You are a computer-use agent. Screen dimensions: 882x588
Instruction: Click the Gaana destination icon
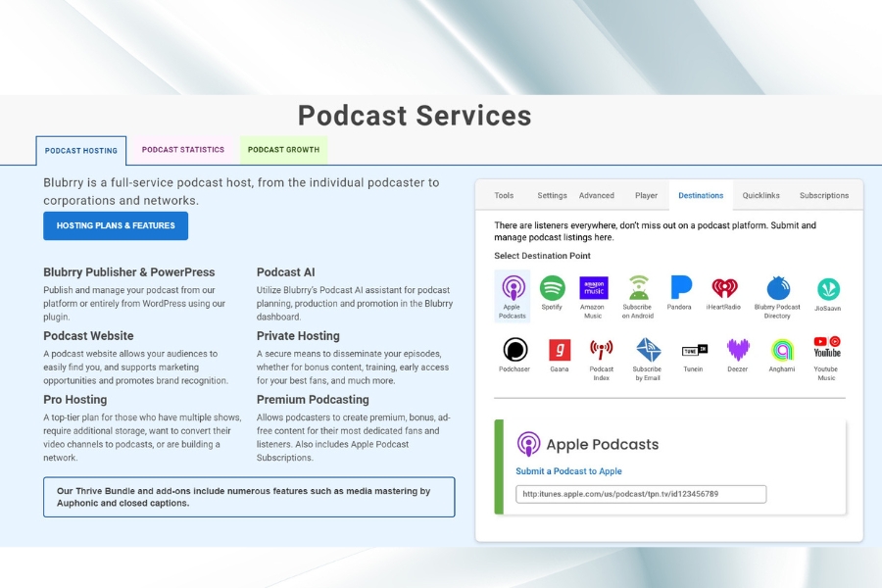(560, 350)
